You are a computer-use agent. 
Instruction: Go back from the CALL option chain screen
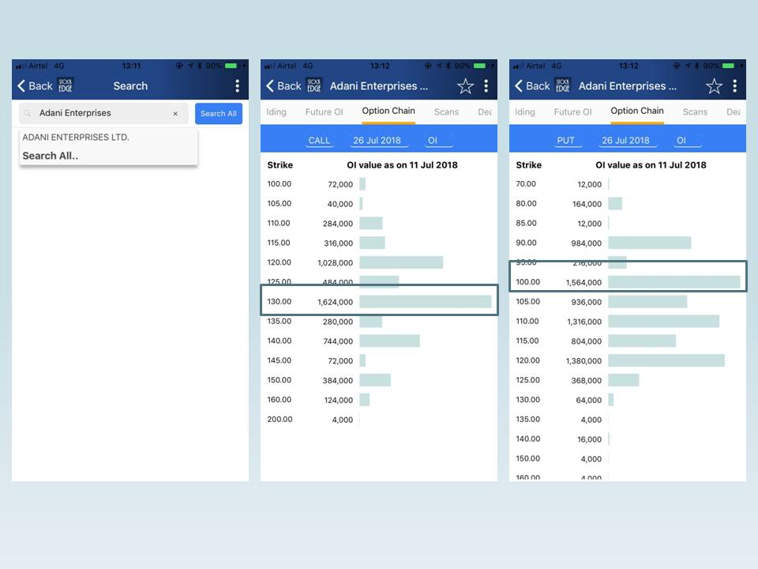(x=284, y=86)
